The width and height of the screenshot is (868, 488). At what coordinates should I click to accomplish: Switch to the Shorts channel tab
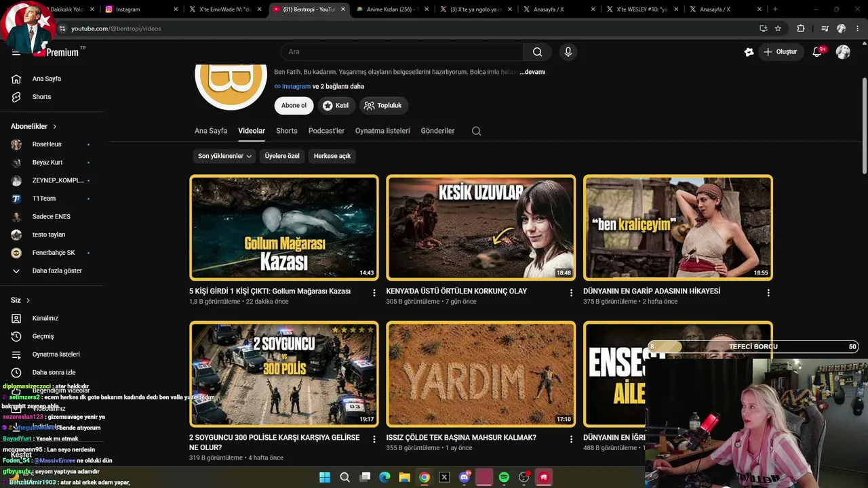click(287, 131)
